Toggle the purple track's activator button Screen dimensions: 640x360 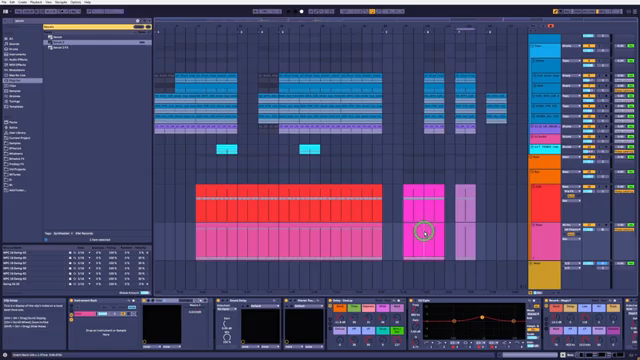(x=589, y=127)
